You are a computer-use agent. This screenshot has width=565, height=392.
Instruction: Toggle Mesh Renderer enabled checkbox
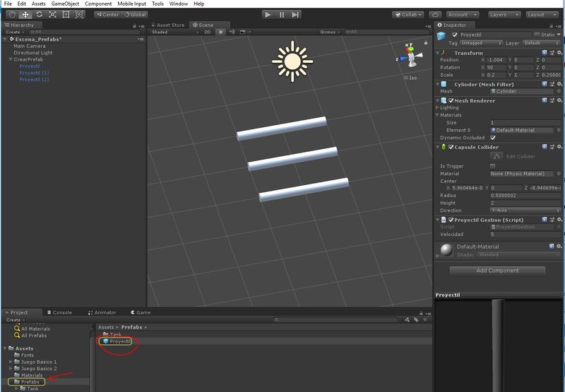(x=451, y=100)
